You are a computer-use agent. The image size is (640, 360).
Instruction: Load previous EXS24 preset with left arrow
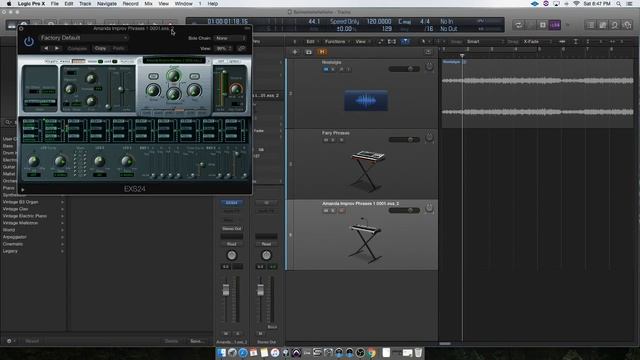click(x=46, y=48)
